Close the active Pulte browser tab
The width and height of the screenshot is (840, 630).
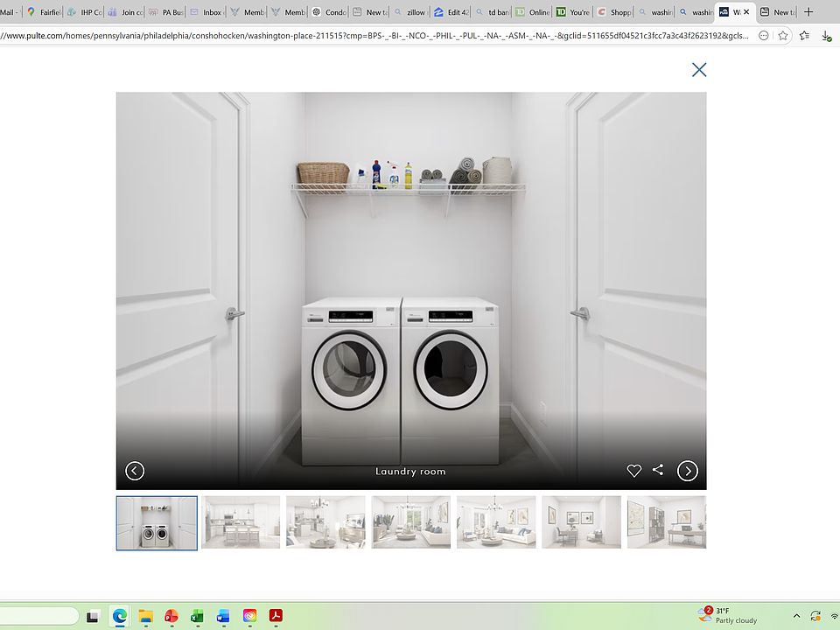[x=746, y=11]
